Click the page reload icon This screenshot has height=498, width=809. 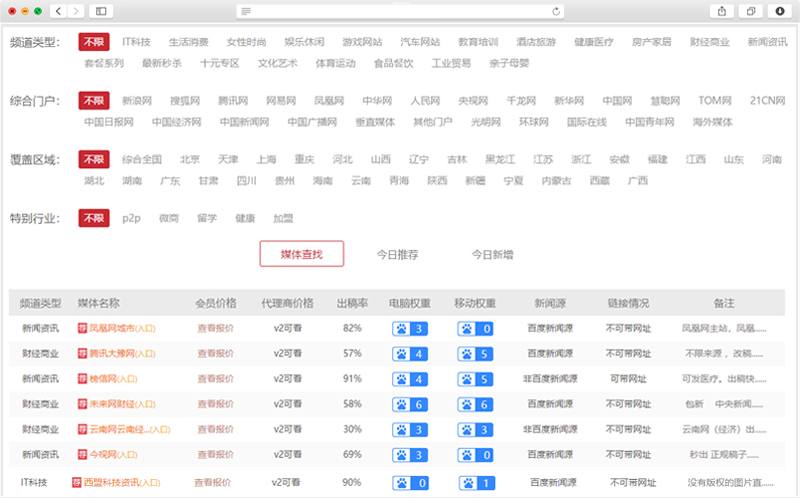point(557,11)
